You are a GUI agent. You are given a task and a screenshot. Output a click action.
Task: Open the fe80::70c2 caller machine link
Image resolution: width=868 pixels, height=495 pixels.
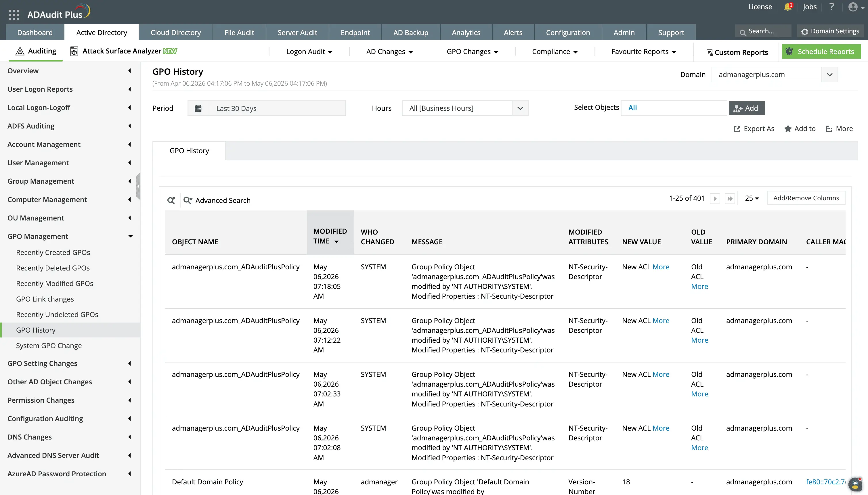pyautogui.click(x=825, y=482)
